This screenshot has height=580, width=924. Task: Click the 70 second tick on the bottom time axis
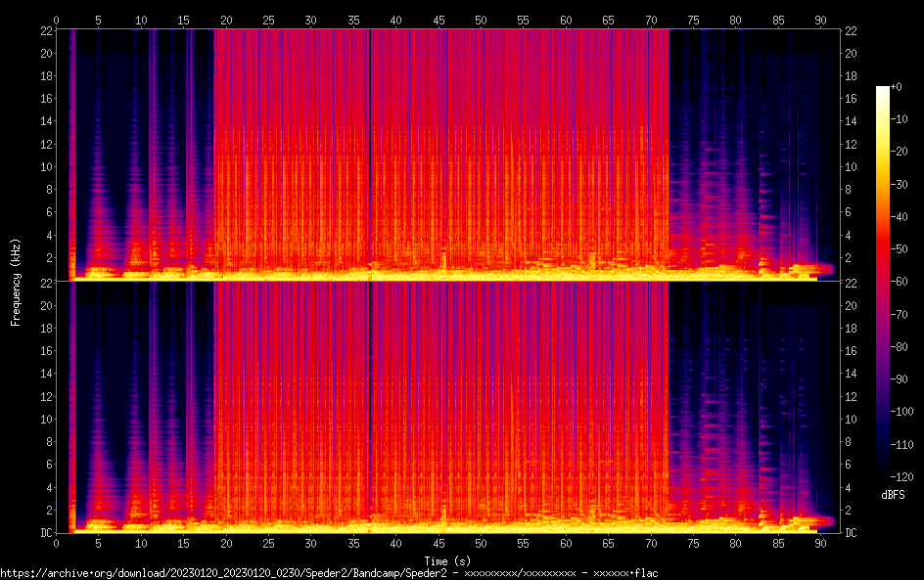click(x=650, y=544)
